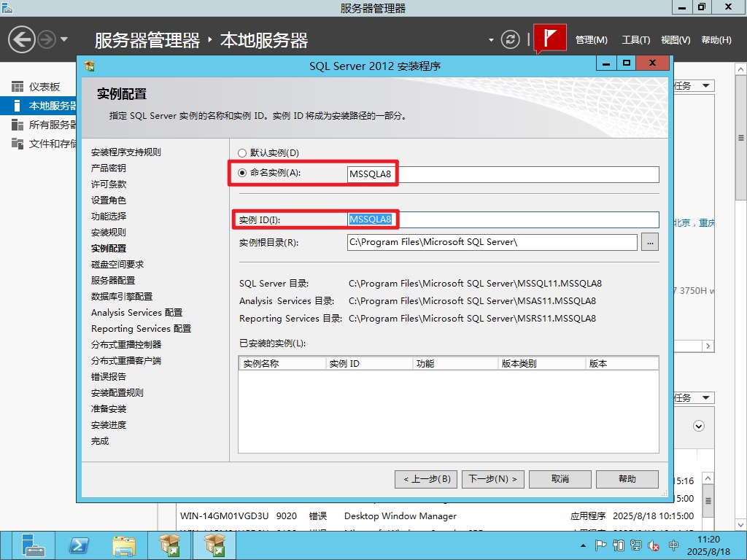Select the 默认实例(D) radio button
The width and height of the screenshot is (747, 560).
[242, 153]
